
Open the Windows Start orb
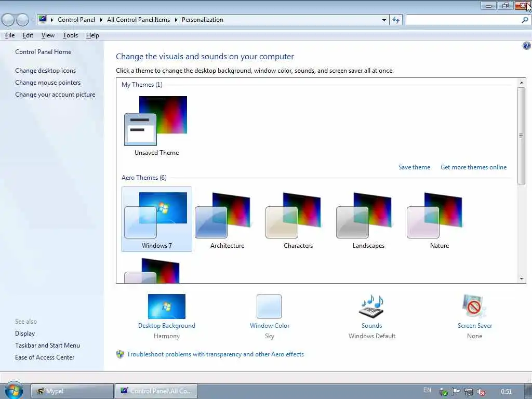click(14, 391)
